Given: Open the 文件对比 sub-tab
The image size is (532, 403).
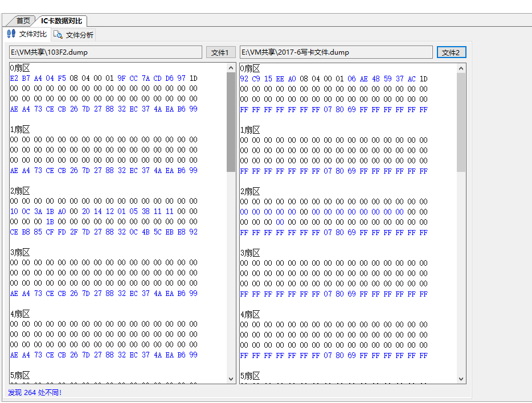Looking at the screenshot, I should pyautogui.click(x=27, y=34).
